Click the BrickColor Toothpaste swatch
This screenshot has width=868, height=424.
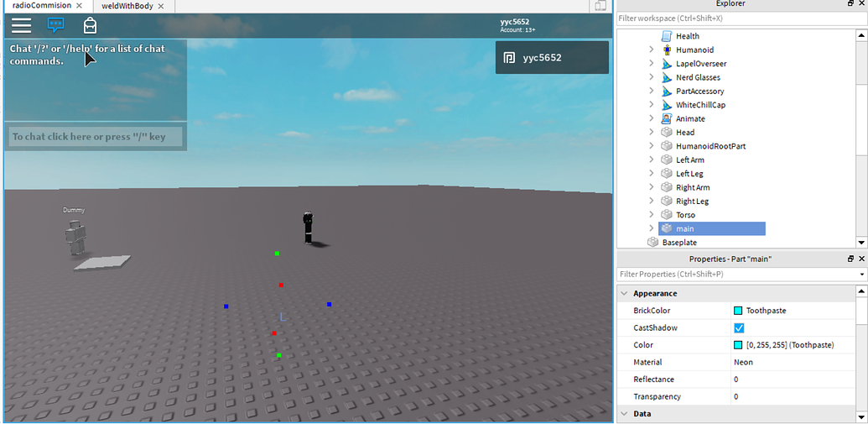(738, 311)
